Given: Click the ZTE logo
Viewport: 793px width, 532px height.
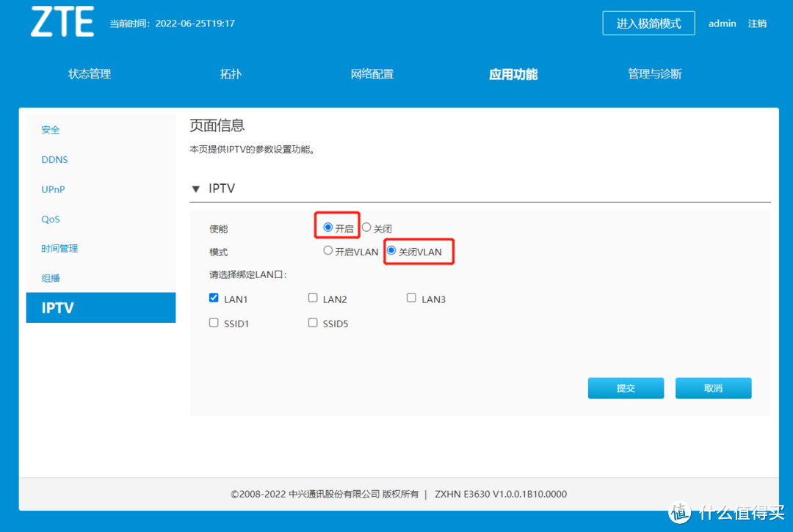Looking at the screenshot, I should tap(62, 23).
